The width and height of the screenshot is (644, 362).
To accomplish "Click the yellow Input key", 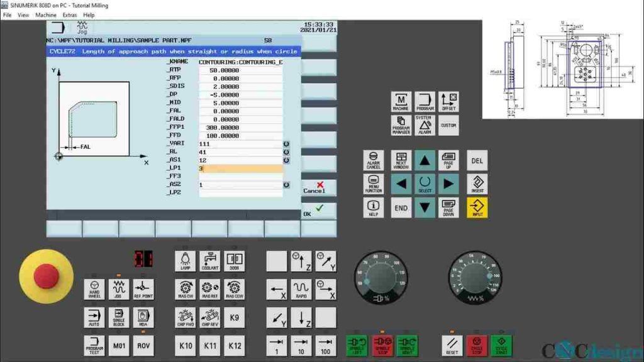I will pos(477,207).
